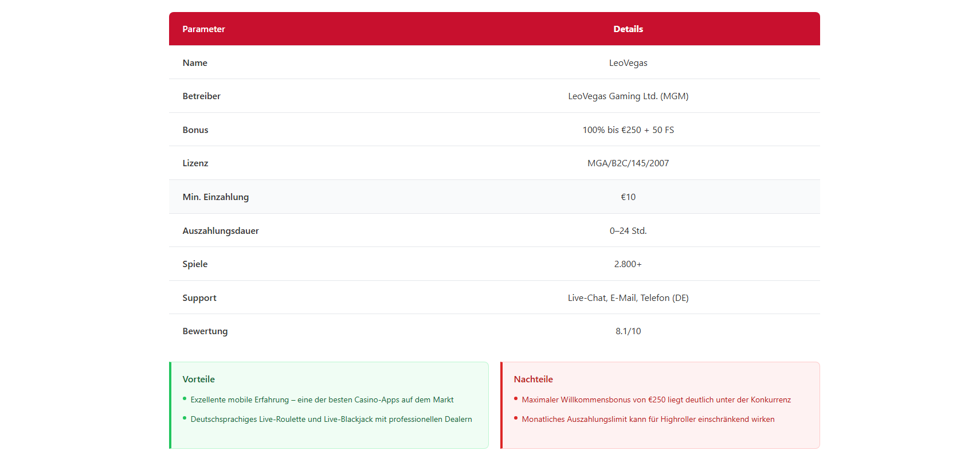Viewport: 980px width, 462px height.
Task: Select LeoVegas Gaming Ltd. (MGM) text
Action: coord(628,96)
